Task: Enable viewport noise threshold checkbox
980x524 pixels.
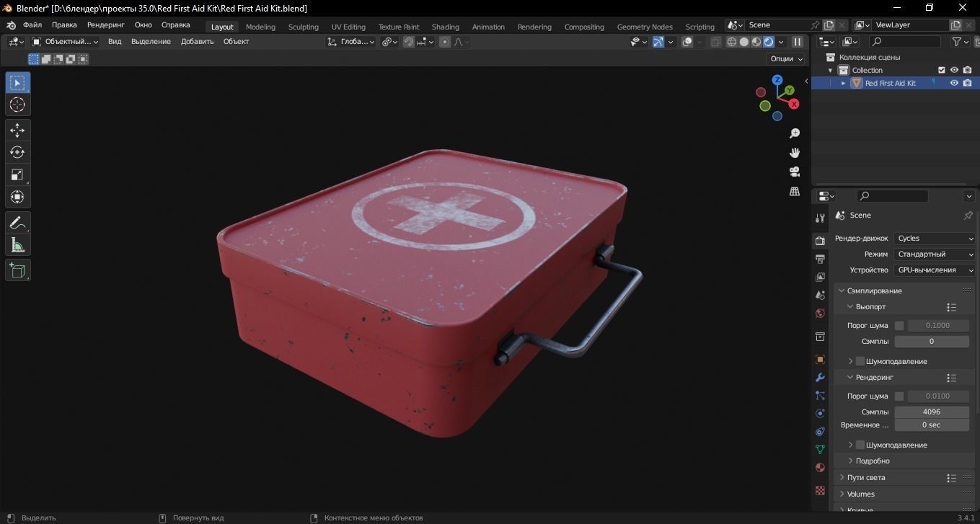Action: click(899, 326)
